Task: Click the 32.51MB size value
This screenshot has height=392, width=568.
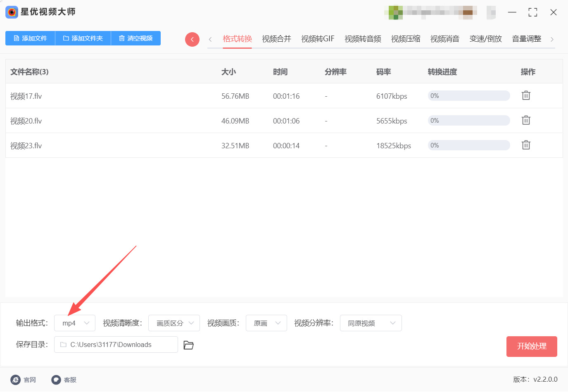Action: 235,146
